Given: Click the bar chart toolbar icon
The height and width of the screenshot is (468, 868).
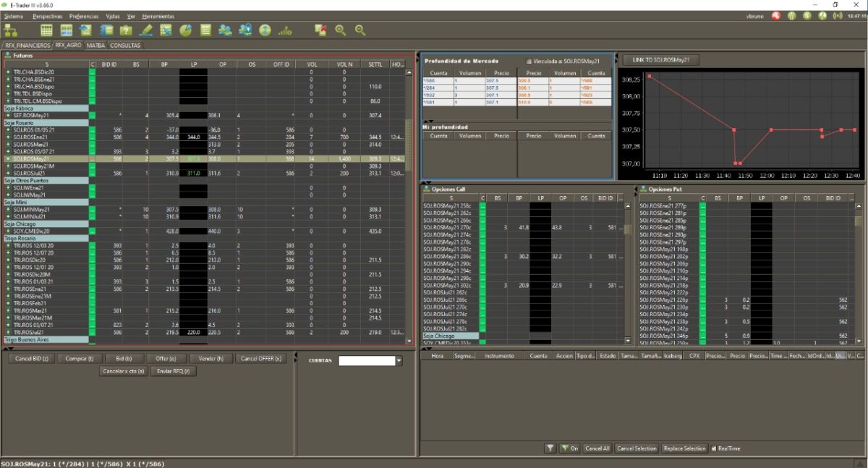Looking at the screenshot, I should point(285,30).
